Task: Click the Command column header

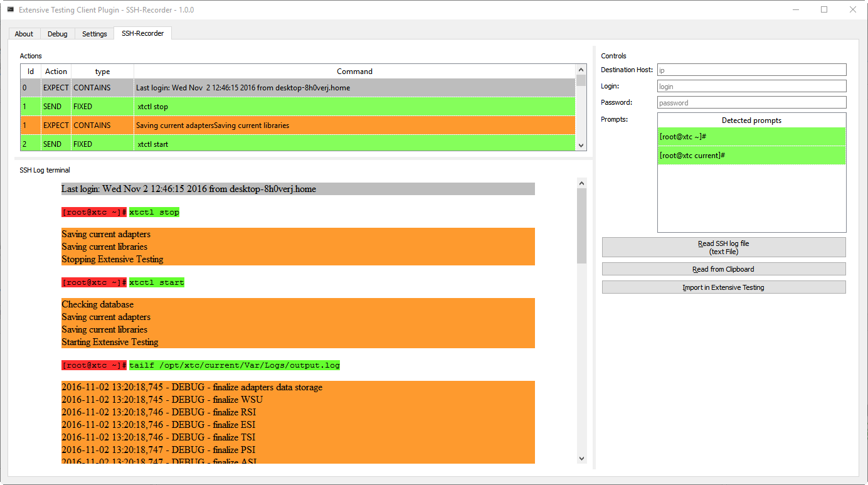Action: click(354, 72)
